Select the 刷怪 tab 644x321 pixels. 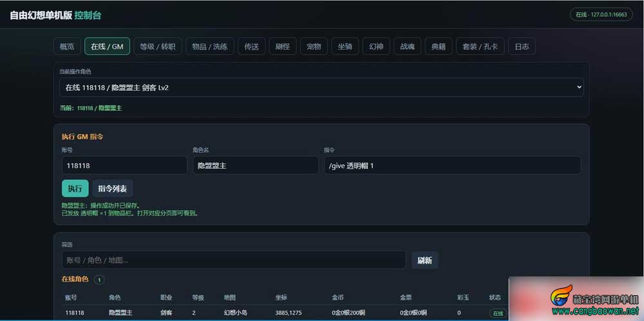click(283, 46)
